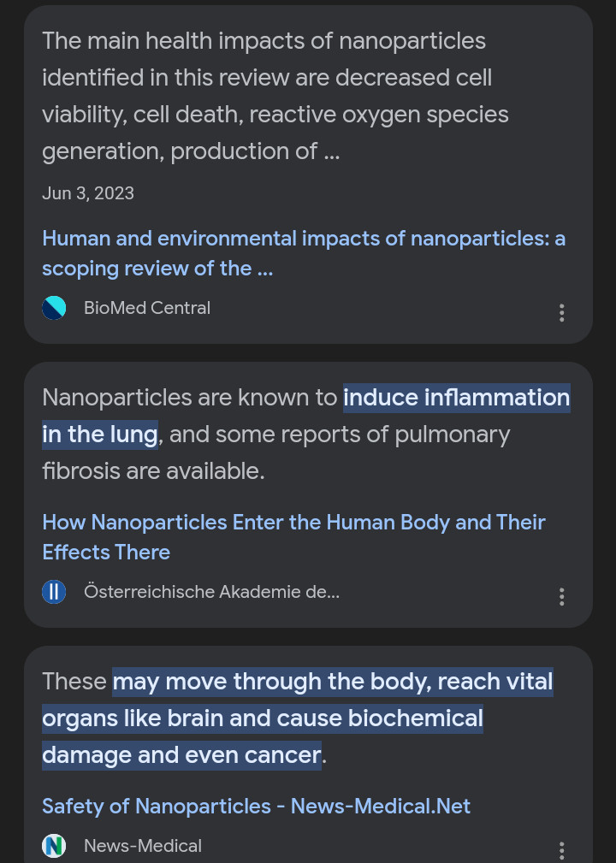Click the BioMed Central favicon icon
Image resolution: width=616 pixels, height=863 pixels.
point(54,308)
